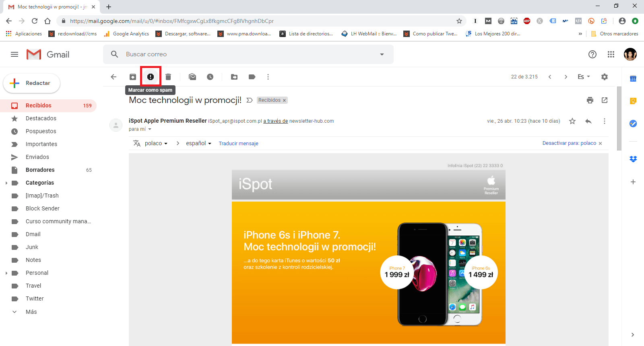Mark this email as spam
644x346 pixels.
click(x=151, y=77)
